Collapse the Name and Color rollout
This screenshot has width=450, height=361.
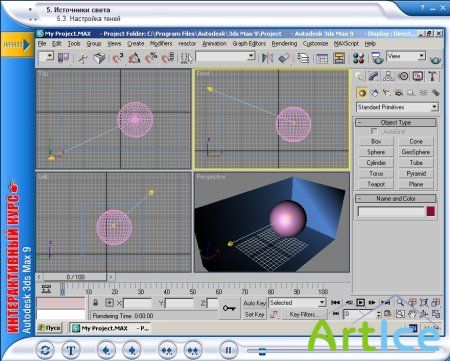396,198
